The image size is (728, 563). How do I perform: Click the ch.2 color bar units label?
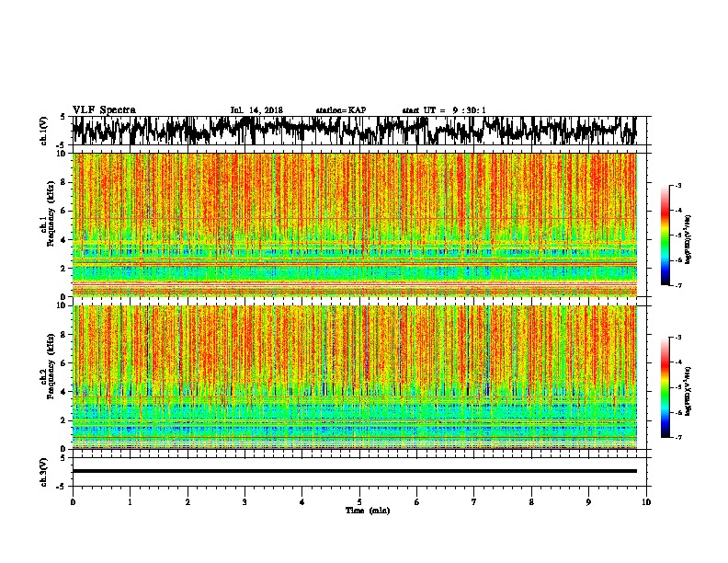[688, 391]
